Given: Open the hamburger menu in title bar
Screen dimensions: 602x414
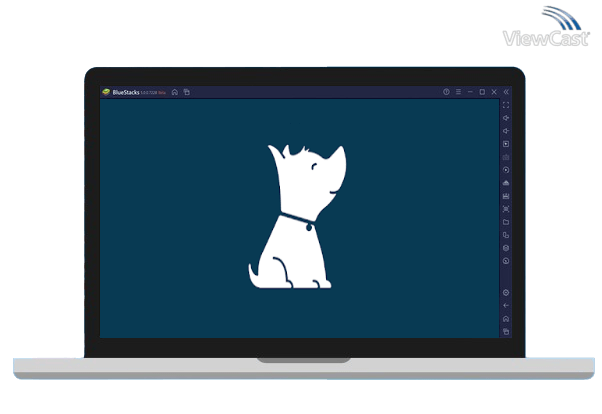Looking at the screenshot, I should (458, 92).
